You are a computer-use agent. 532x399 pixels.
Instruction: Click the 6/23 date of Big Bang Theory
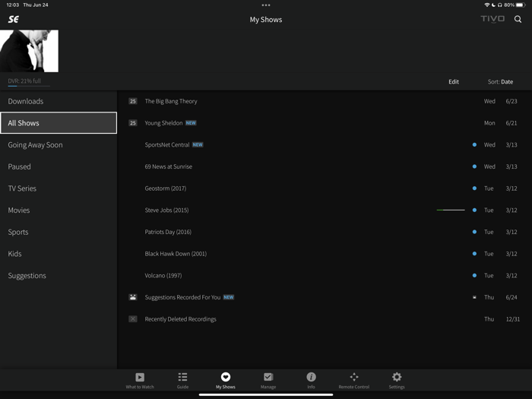click(x=511, y=101)
